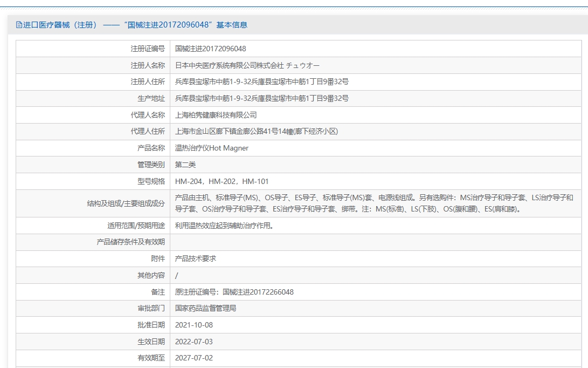The height and width of the screenshot is (368, 588).
Task: Click the 审批部门 label
Action: click(151, 308)
